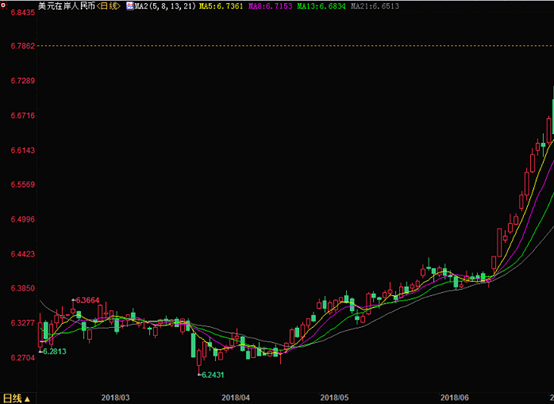Click the magenta MA8:6.7153 value
This screenshot has width=554, height=404.
coord(270,6)
